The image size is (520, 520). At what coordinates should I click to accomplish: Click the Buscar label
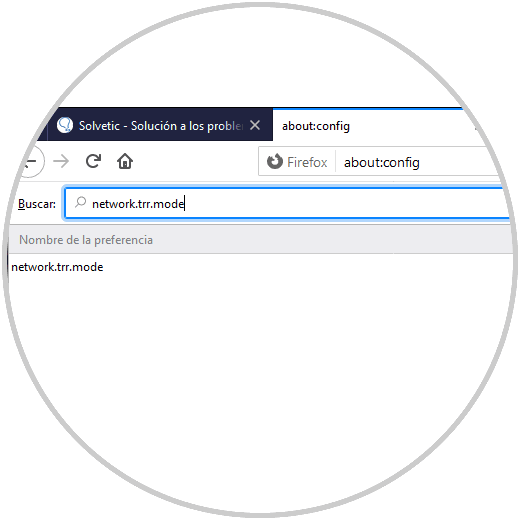click(37, 204)
